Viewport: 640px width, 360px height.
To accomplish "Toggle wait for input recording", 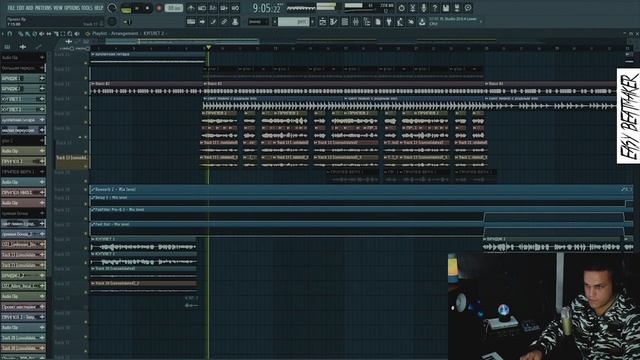I will click(x=202, y=8).
